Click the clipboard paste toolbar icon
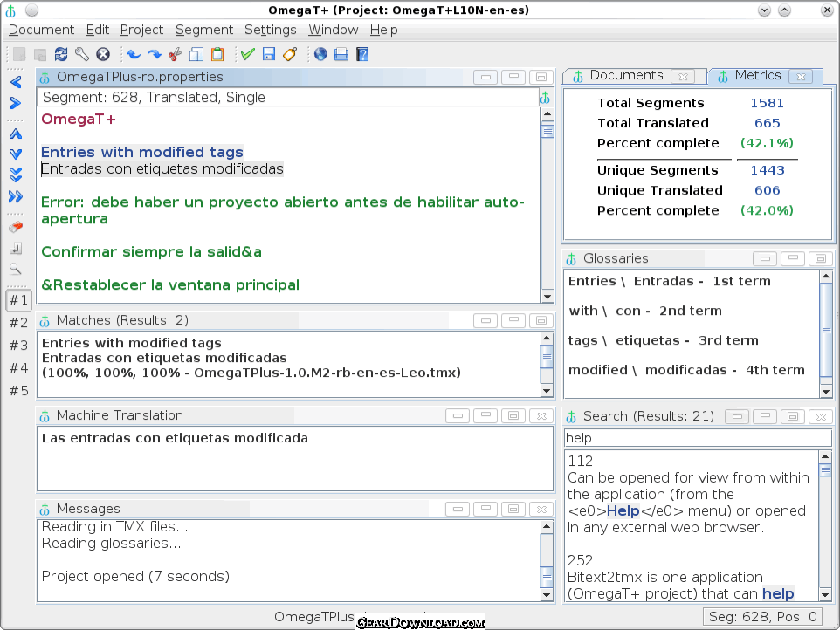Screen dimensions: 840x630 pyautogui.click(x=217, y=54)
